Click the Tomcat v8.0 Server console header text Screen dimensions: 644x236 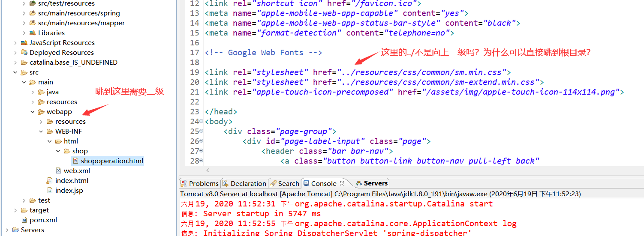[x=380, y=194]
